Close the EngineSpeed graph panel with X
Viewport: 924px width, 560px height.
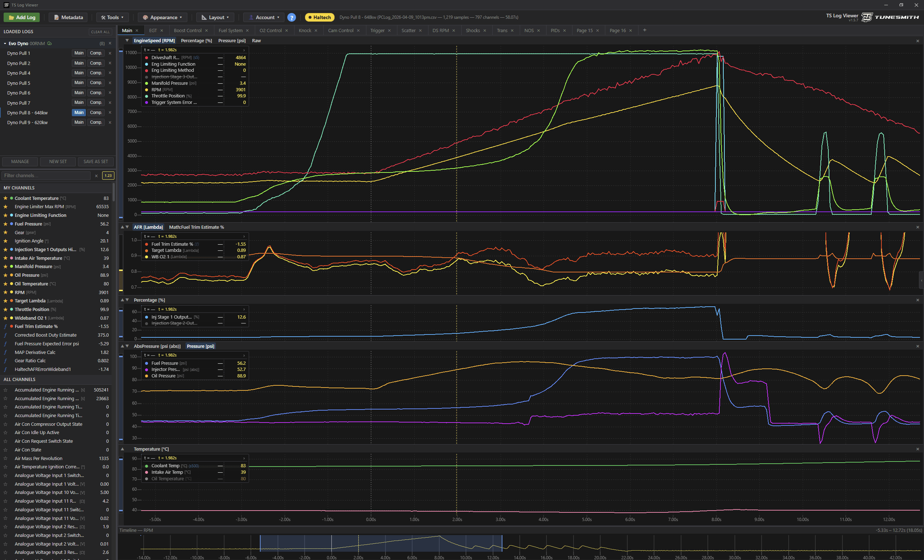click(918, 41)
